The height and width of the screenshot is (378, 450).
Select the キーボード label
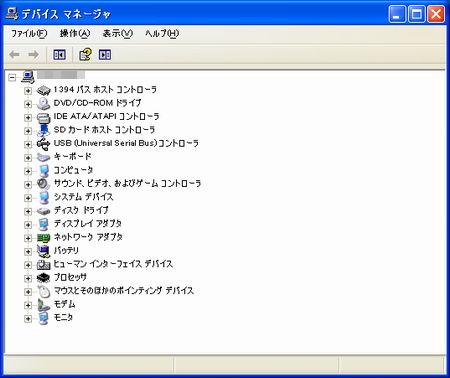point(73,157)
